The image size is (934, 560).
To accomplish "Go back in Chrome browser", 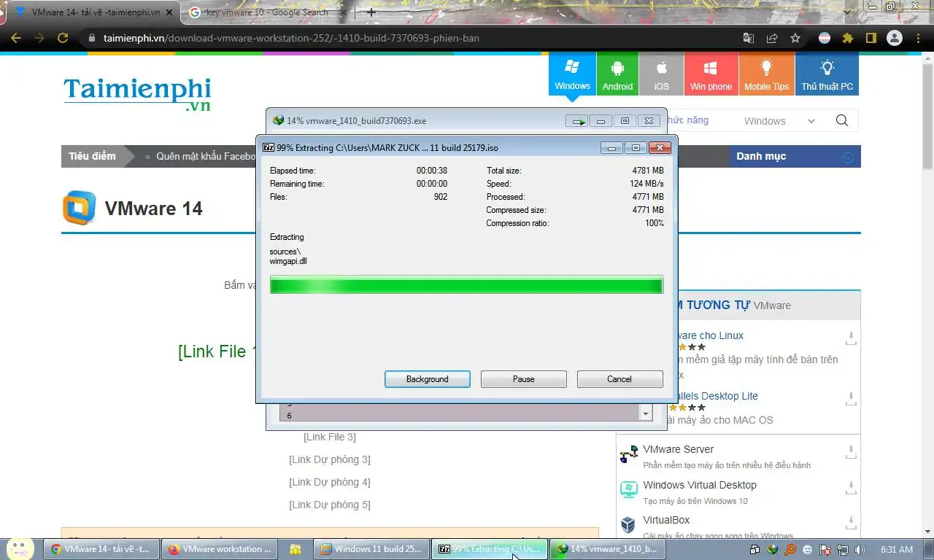I will (x=15, y=38).
